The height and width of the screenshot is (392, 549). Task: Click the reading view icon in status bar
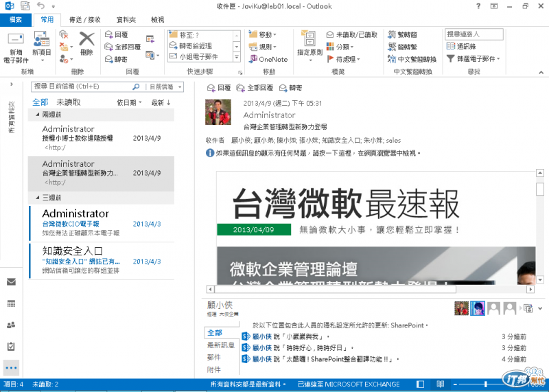pos(441,384)
